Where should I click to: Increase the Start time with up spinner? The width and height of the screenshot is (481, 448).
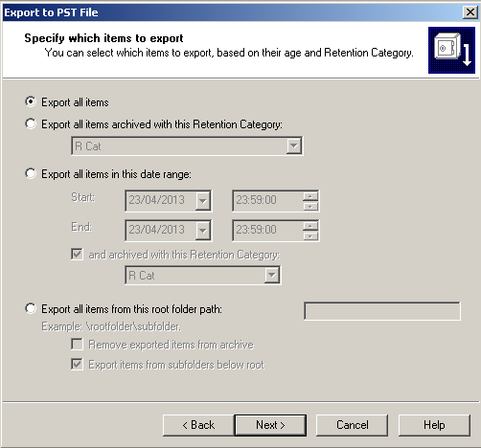310,196
